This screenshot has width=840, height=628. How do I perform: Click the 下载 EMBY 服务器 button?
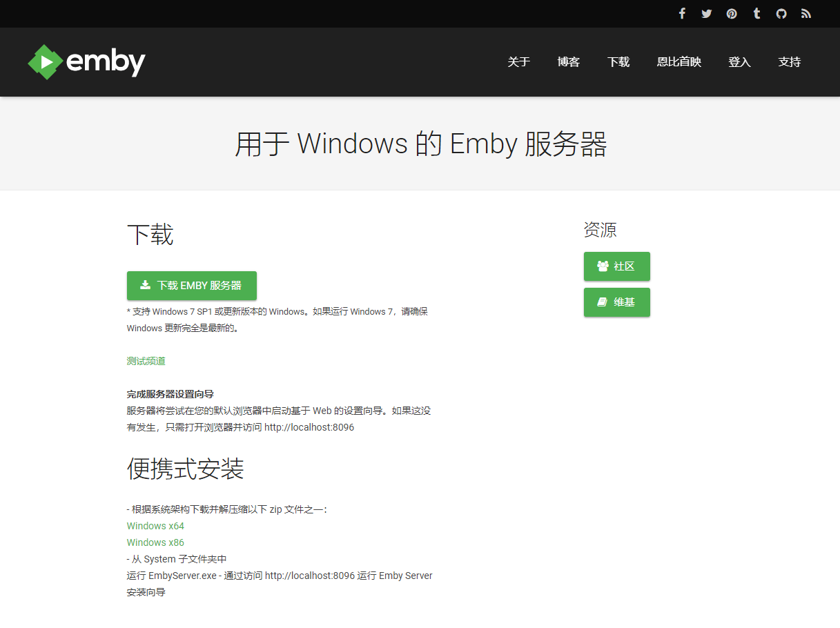[192, 286]
